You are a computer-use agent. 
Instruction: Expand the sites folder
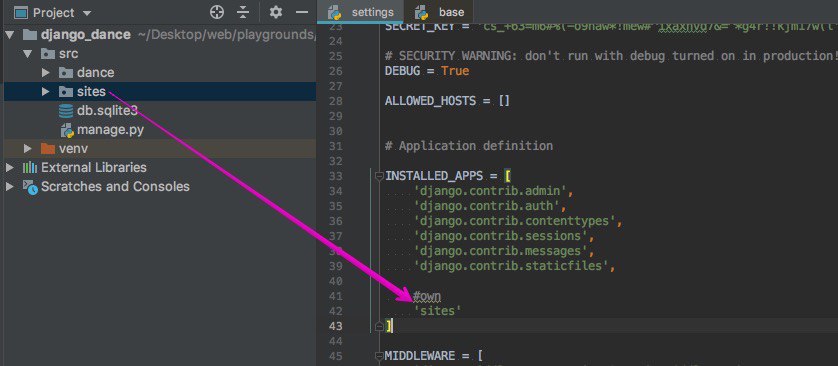pos(45,92)
